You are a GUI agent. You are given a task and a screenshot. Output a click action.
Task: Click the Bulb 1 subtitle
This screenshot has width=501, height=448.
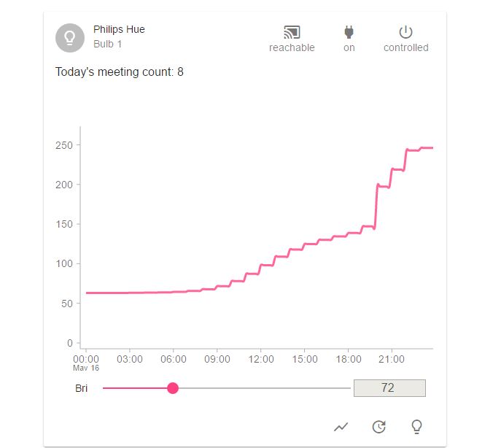107,44
